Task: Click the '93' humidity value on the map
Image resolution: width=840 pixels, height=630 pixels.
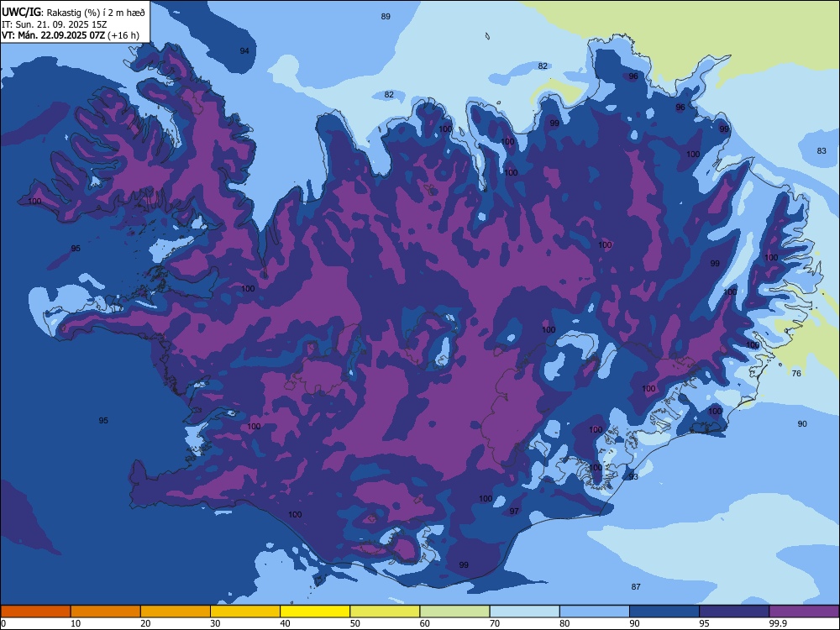Action: (633, 477)
